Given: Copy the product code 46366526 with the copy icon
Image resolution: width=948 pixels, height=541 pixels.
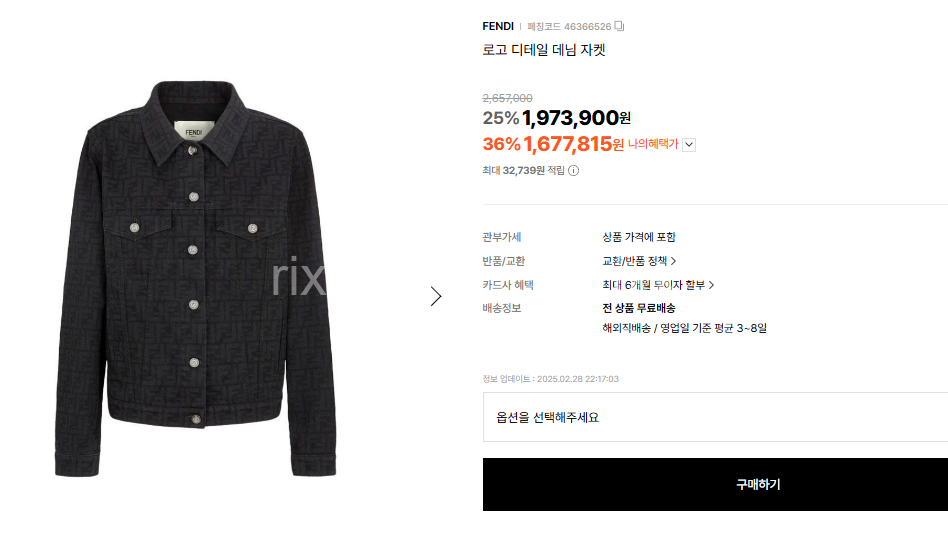Looking at the screenshot, I should click(x=620, y=26).
